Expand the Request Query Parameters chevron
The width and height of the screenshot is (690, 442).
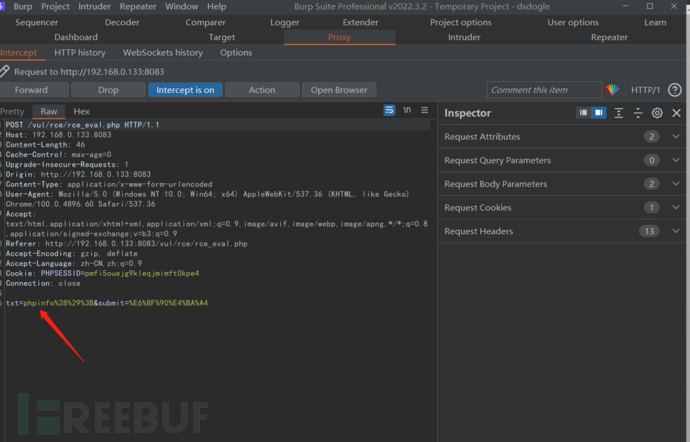[x=676, y=160]
